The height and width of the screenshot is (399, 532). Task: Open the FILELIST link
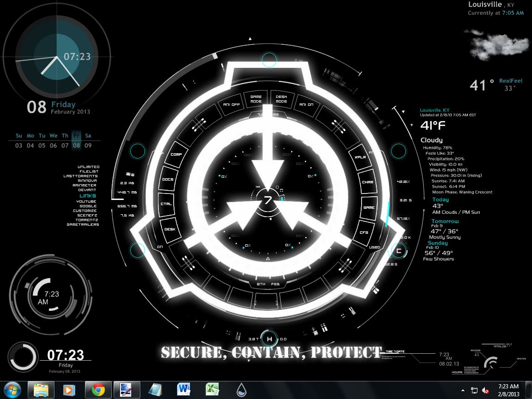coord(89,171)
